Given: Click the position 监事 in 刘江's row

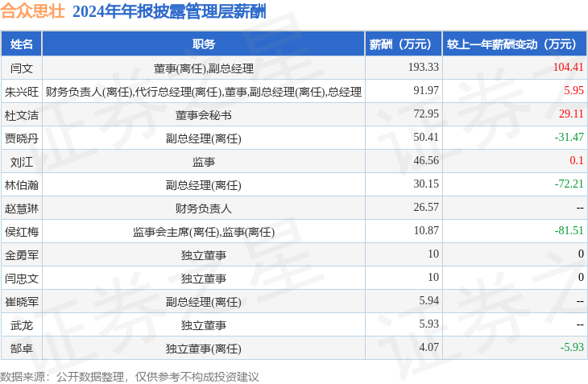Looking at the screenshot, I should (204, 162).
